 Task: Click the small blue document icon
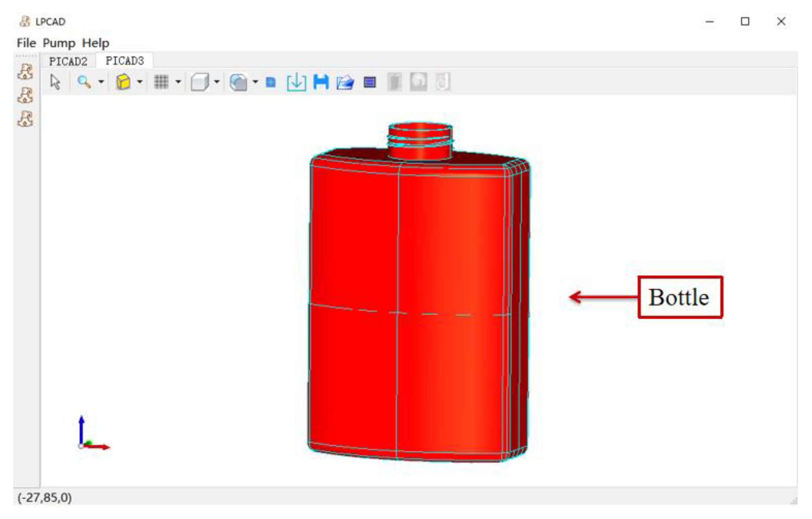click(271, 82)
